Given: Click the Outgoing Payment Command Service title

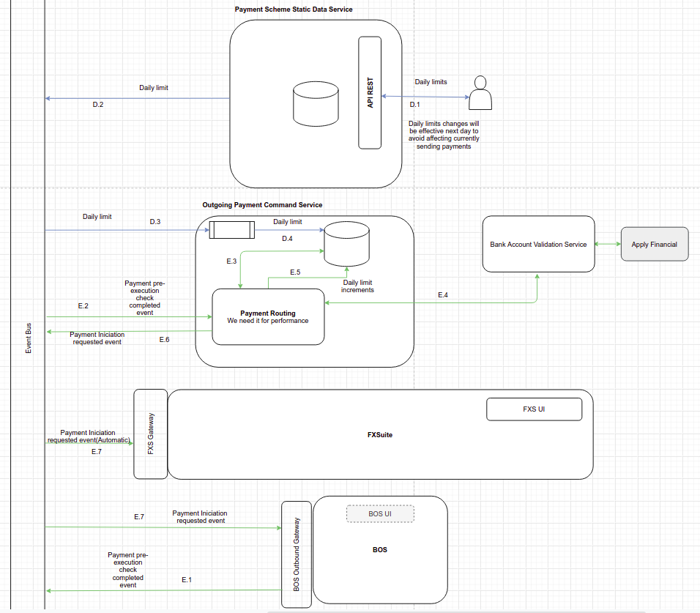Looking at the screenshot, I should pos(262,205).
